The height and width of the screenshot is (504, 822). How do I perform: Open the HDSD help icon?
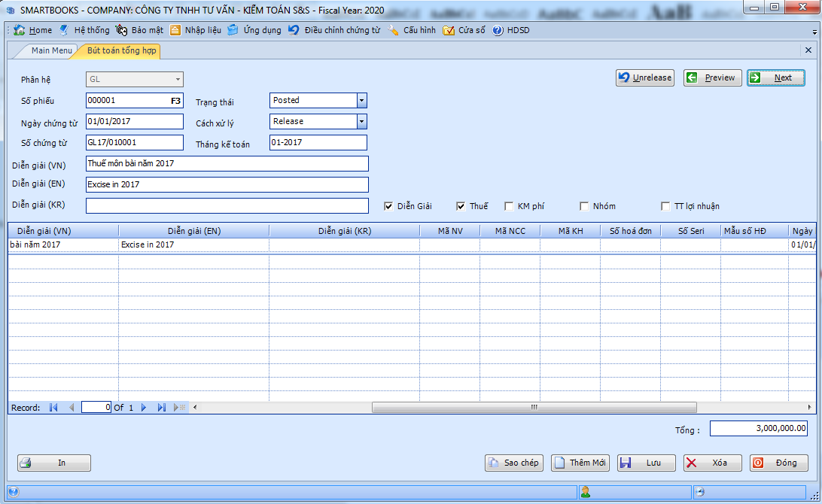click(x=498, y=30)
